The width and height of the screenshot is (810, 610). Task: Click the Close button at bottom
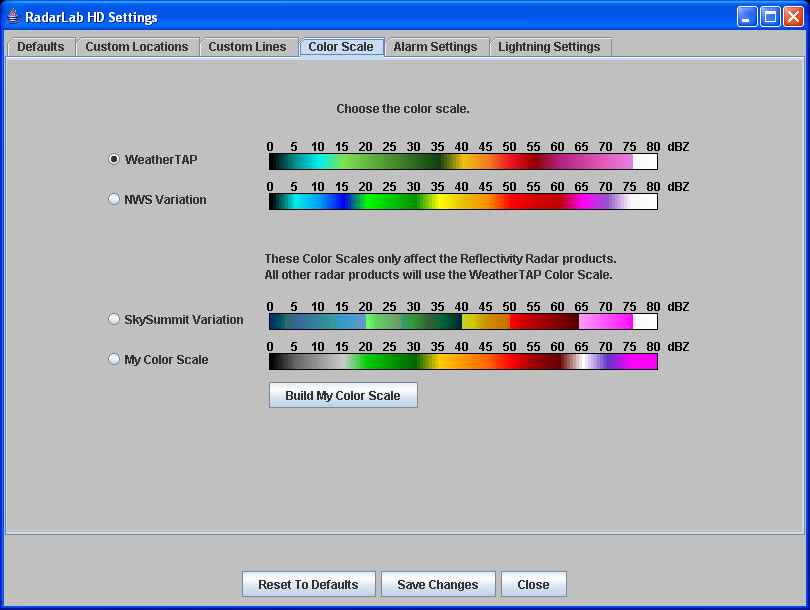[534, 584]
